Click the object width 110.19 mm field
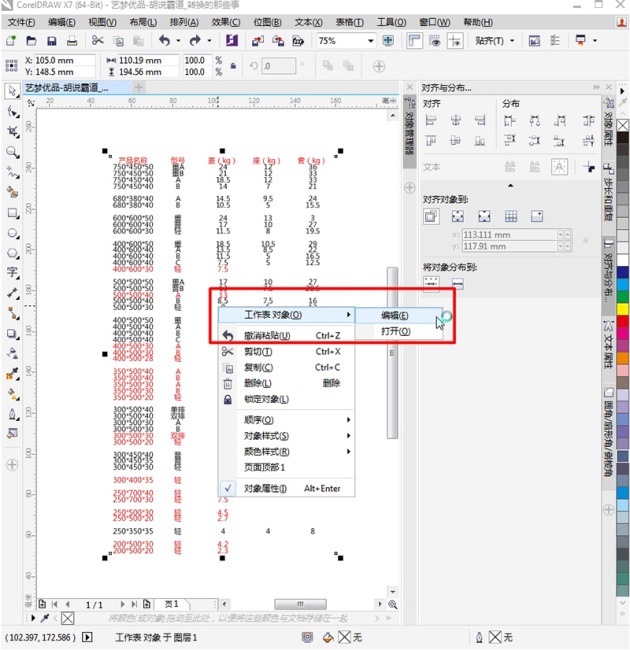Image resolution: width=630 pixels, height=650 pixels. [x=148, y=61]
